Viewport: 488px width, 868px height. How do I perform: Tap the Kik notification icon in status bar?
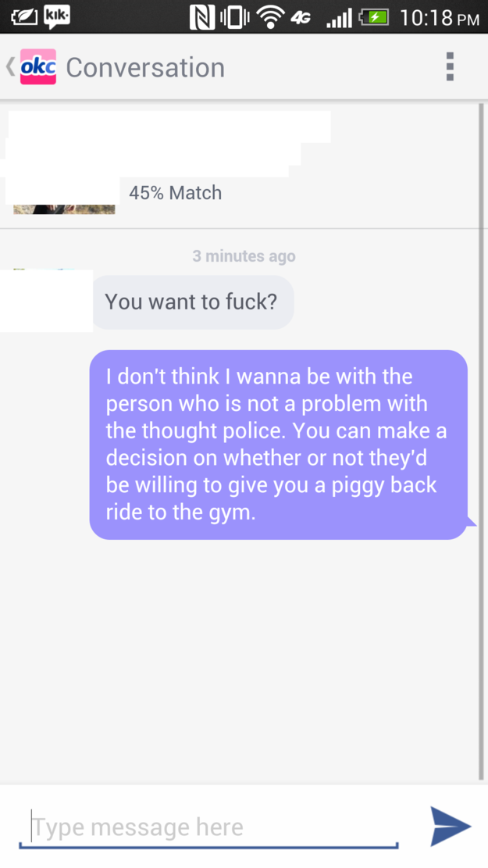57,16
